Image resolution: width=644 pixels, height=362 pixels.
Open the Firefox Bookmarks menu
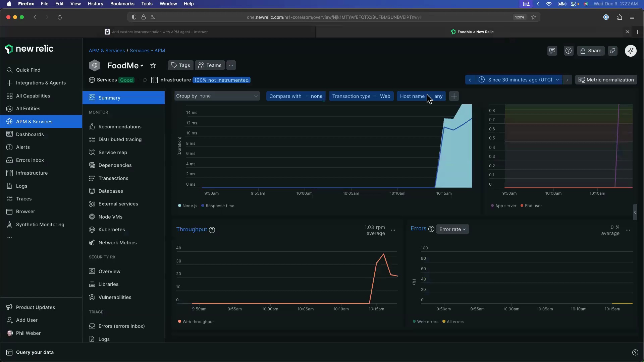click(x=122, y=4)
